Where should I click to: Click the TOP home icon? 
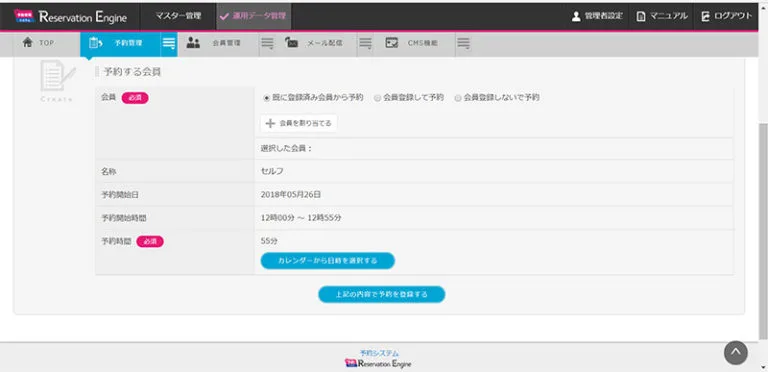click(x=27, y=43)
